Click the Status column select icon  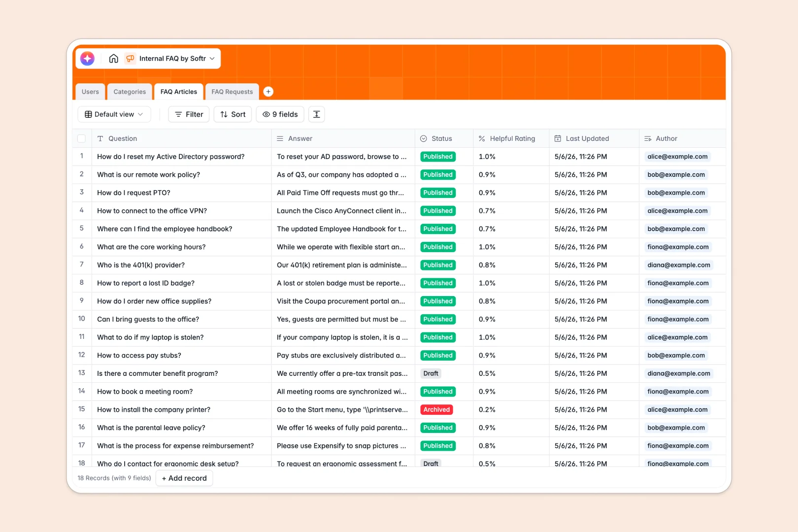coord(424,139)
